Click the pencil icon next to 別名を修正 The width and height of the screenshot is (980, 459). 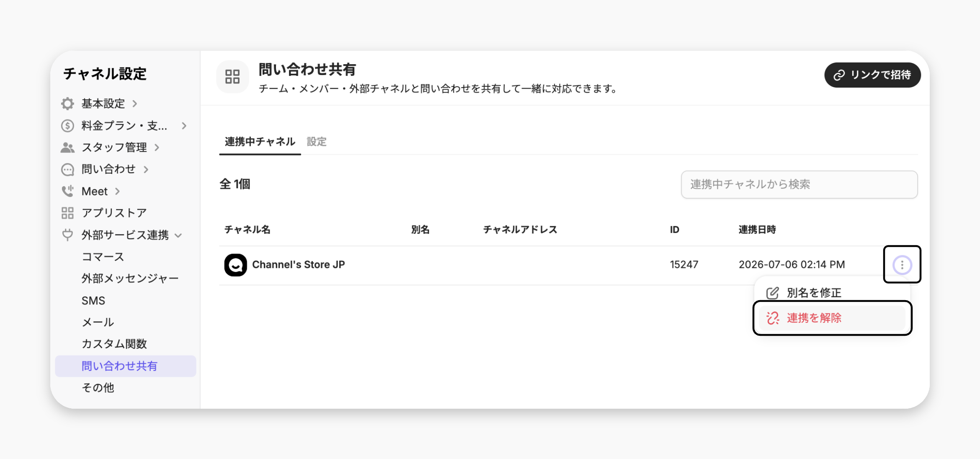pyautogui.click(x=773, y=293)
